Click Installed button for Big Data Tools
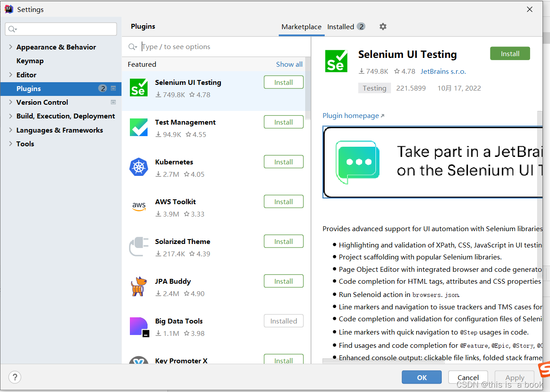This screenshot has height=392, width=550. pyautogui.click(x=284, y=321)
